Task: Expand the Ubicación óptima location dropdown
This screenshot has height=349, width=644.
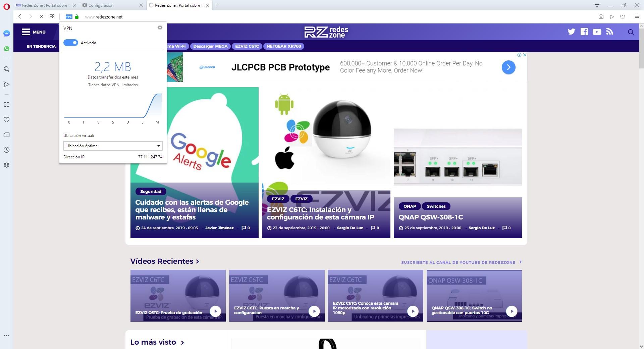Action: [113, 146]
